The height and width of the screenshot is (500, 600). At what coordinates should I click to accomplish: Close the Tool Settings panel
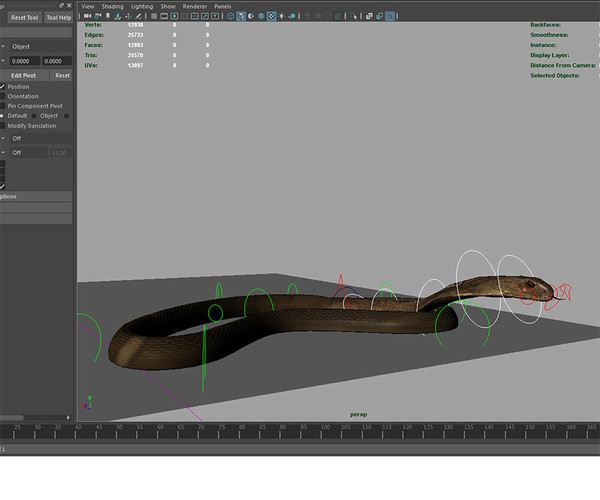click(69, 5)
